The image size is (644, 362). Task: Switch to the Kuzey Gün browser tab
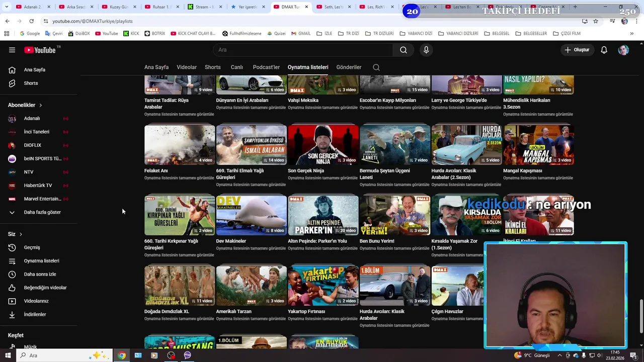pos(119,7)
